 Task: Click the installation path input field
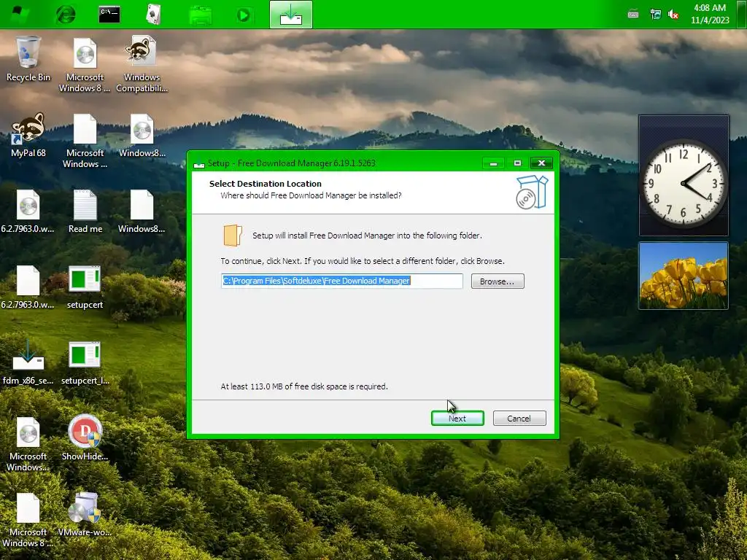point(341,281)
